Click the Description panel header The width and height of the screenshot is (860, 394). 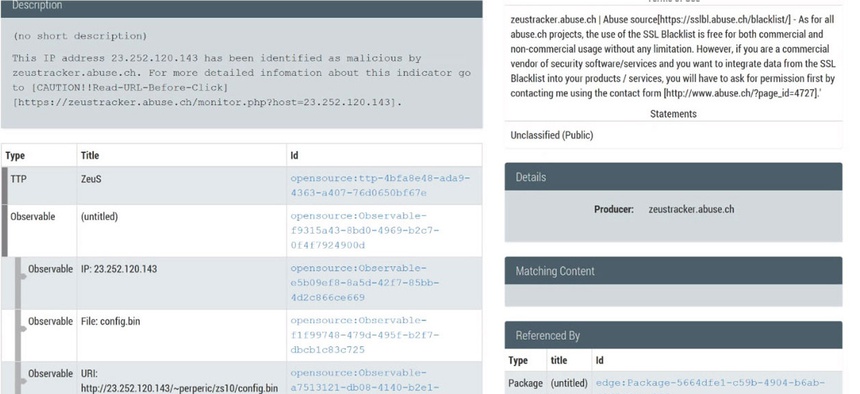(241, 7)
